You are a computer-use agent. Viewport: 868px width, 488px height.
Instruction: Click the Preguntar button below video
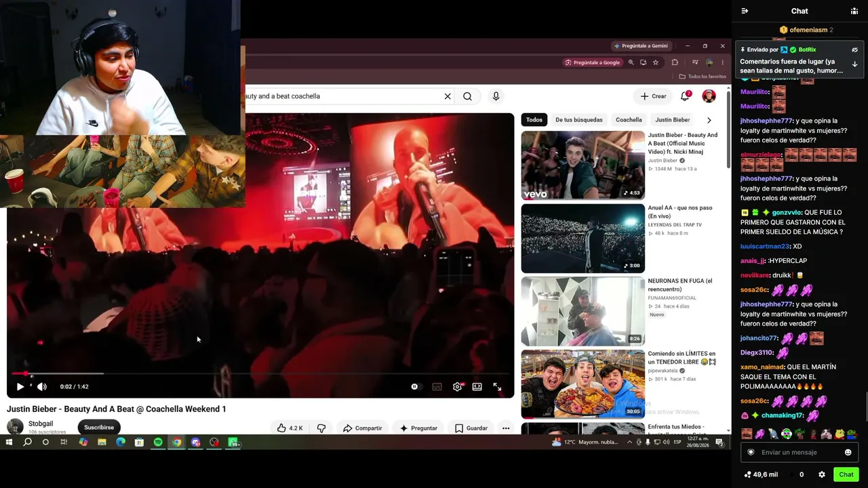(418, 428)
